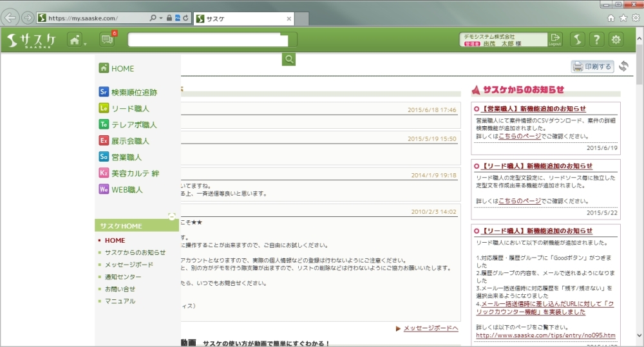Click the header search input field
644x347 pixels.
[x=207, y=40]
